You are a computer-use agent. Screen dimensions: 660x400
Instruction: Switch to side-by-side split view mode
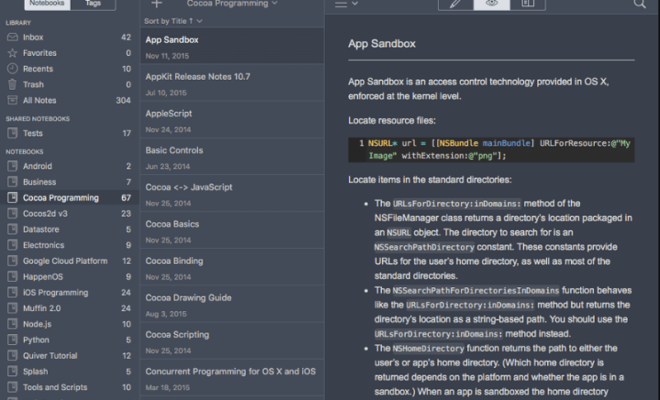pos(528,4)
